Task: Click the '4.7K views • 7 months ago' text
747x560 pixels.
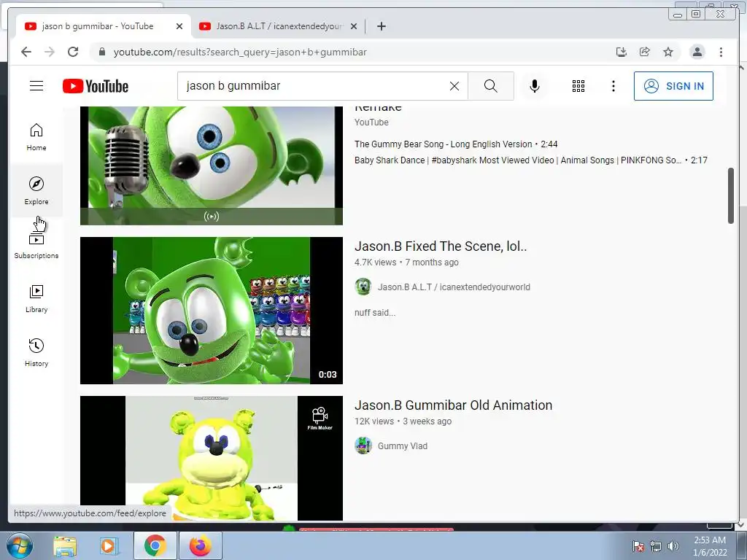Action: 406,262
